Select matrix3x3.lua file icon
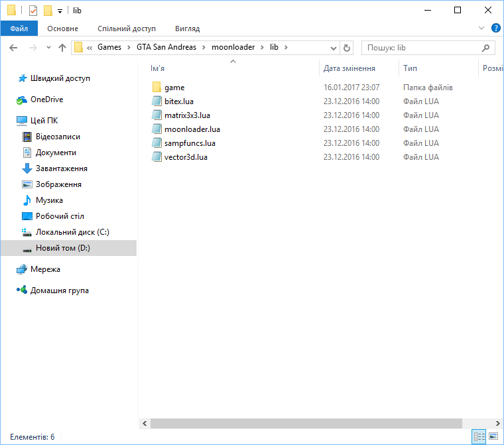Screen dimensions: 504x445 tap(157, 115)
